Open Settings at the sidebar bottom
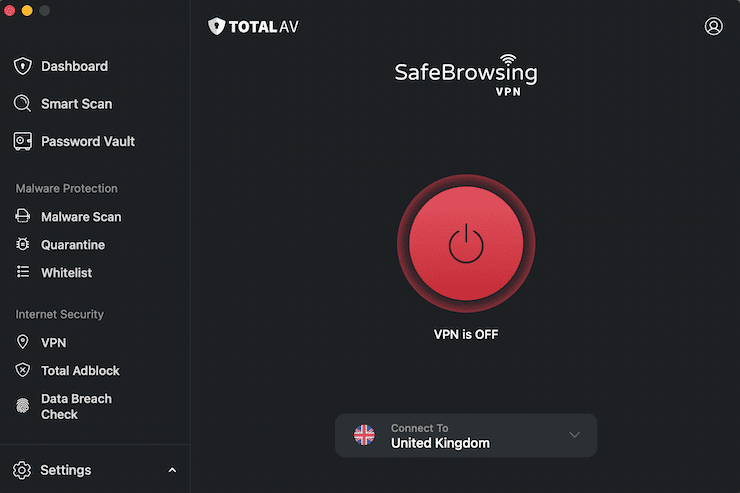 click(x=66, y=470)
